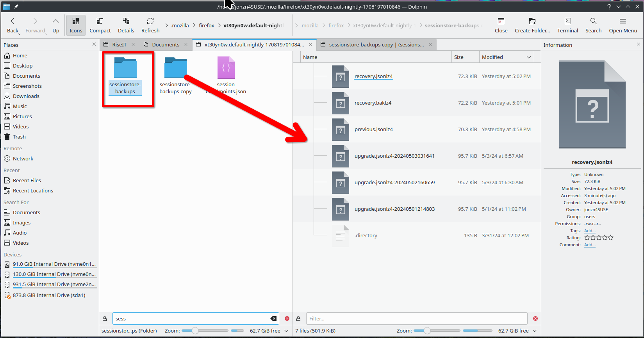The height and width of the screenshot is (338, 644).
Task: Clear the 'sess' filter text
Action: 274,318
